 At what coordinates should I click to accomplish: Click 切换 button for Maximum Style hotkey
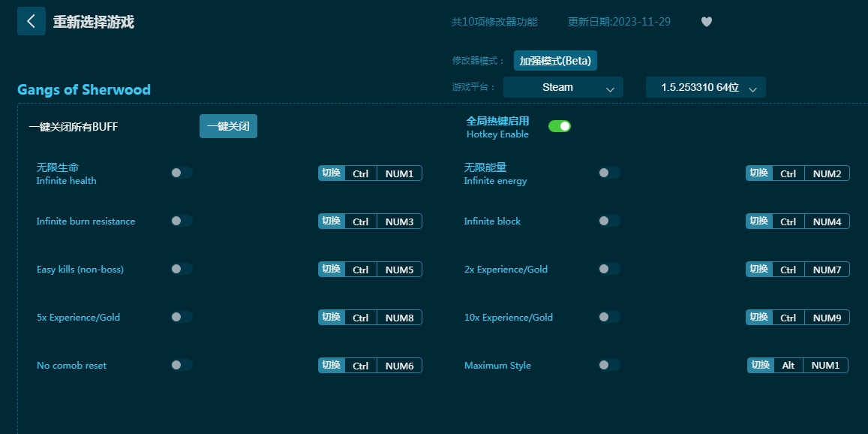761,366
